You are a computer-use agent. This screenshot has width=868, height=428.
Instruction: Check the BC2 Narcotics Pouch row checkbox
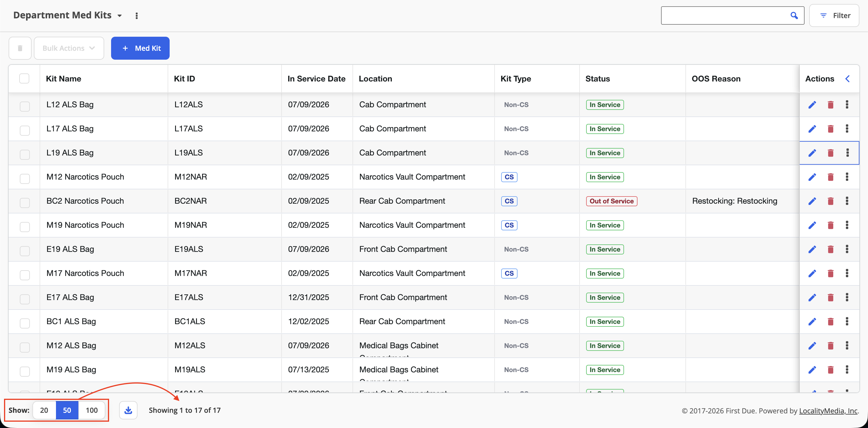(x=25, y=203)
